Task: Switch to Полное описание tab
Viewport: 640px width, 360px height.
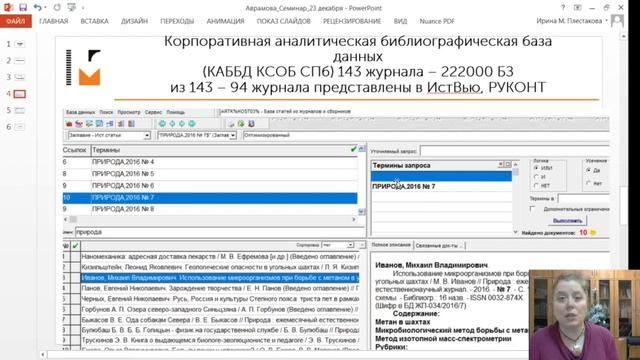Action: [x=391, y=245]
